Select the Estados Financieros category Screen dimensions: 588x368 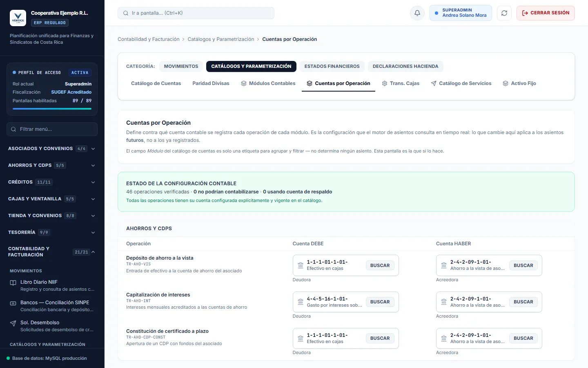(x=332, y=66)
